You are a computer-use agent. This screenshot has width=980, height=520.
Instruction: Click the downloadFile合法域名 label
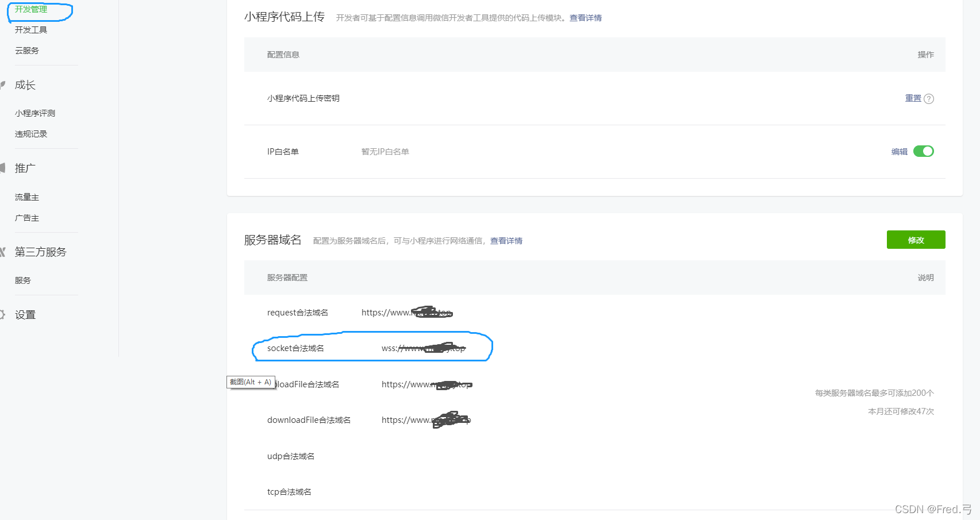point(309,420)
